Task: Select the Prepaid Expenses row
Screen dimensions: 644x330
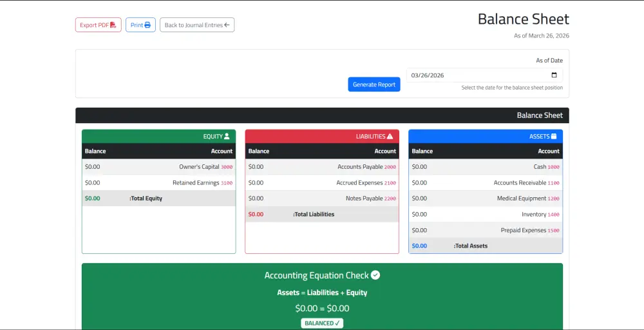Action: click(486, 231)
